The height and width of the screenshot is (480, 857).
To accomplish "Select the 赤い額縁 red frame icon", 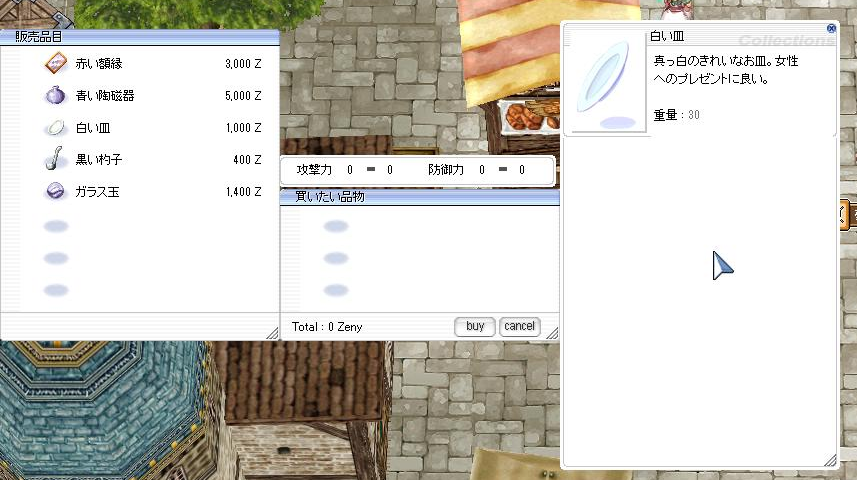I will tap(55, 63).
